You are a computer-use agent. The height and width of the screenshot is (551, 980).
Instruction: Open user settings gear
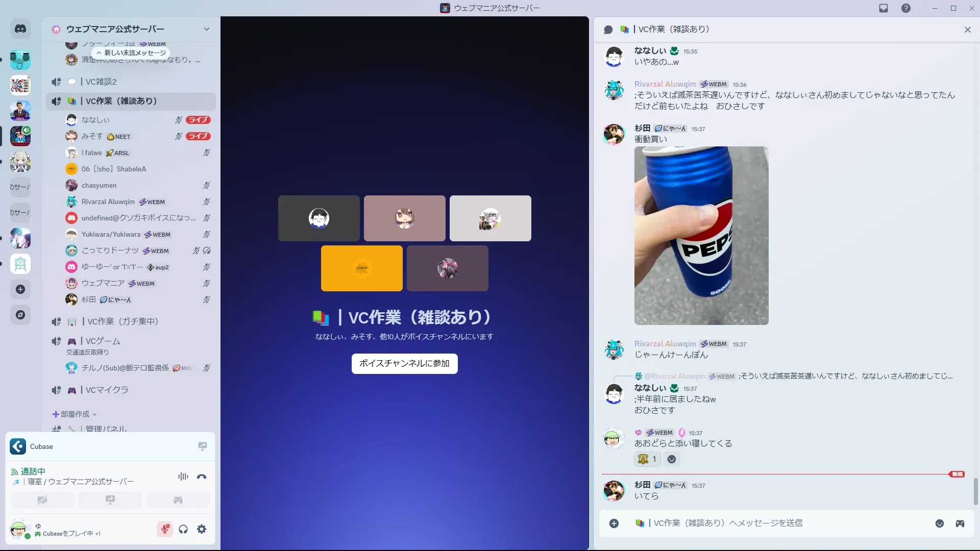(202, 529)
